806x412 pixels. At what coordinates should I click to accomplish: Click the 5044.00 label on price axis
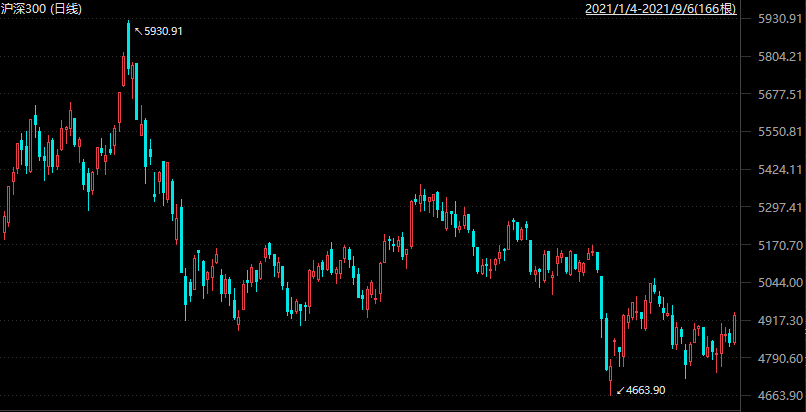(x=780, y=283)
